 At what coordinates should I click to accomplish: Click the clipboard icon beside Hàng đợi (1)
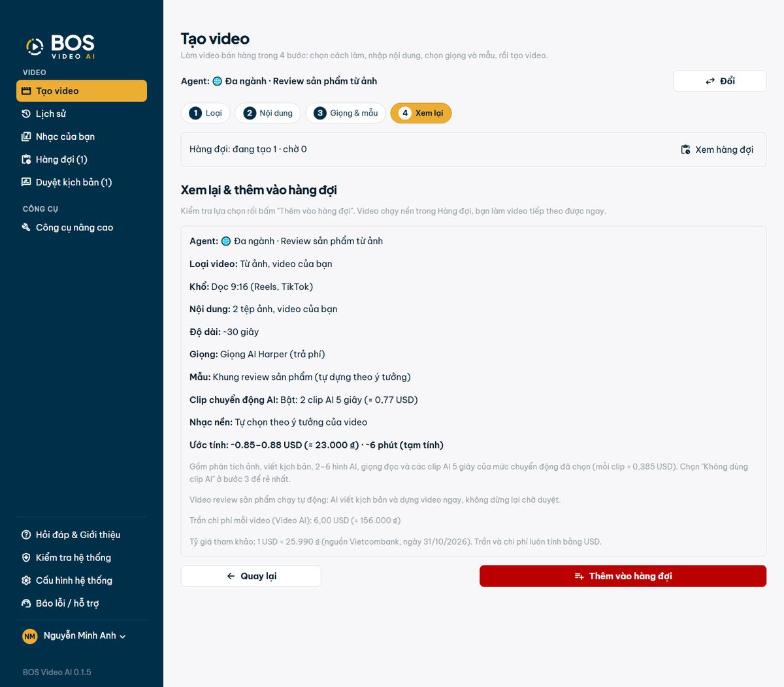[26, 159]
